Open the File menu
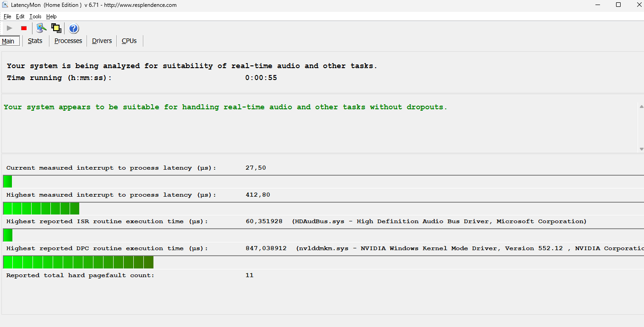This screenshot has height=327, width=644. [x=7, y=16]
